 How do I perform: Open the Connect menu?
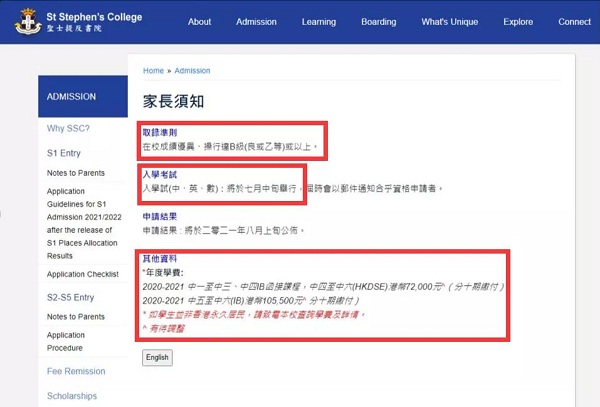(x=574, y=22)
